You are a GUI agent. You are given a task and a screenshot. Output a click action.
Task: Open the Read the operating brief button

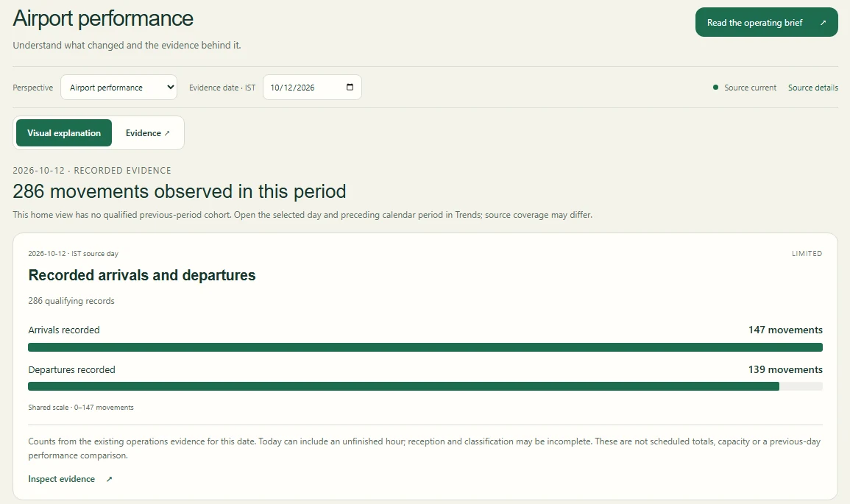(767, 22)
